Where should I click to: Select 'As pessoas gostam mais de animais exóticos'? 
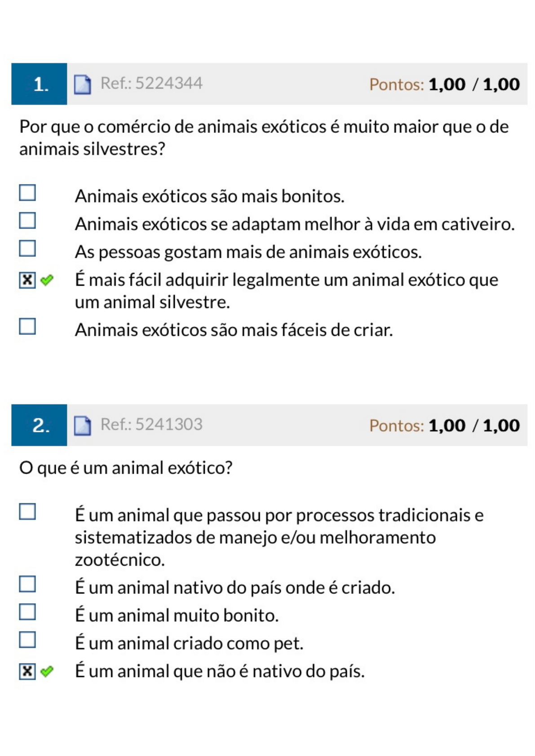coord(27,248)
